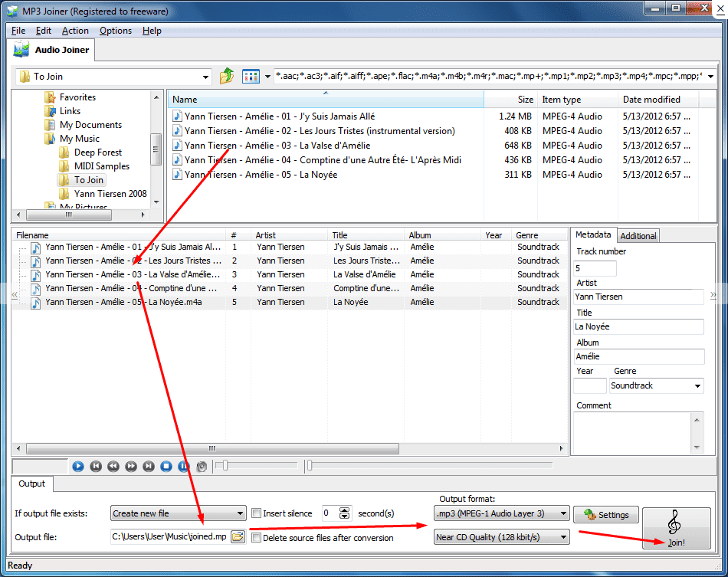Click the Album field containing Amélie
Viewport: 728px width, 577px height.
(x=639, y=356)
